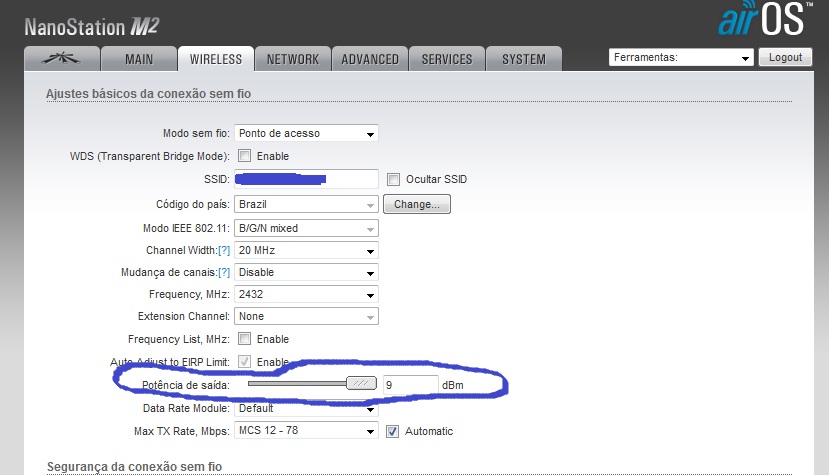Click the Ajustes básicos da conexão sem fio heading
This screenshot has width=829, height=475.
149,94
